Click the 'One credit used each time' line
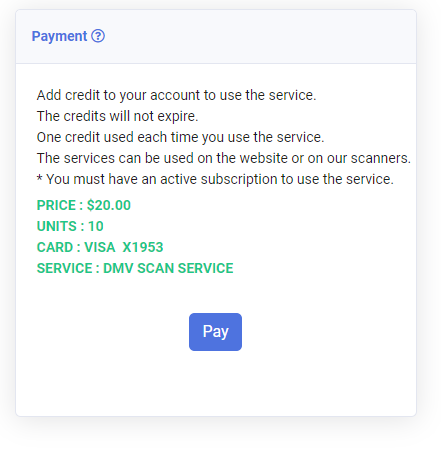Screen dimensions: 441x452 point(180,137)
